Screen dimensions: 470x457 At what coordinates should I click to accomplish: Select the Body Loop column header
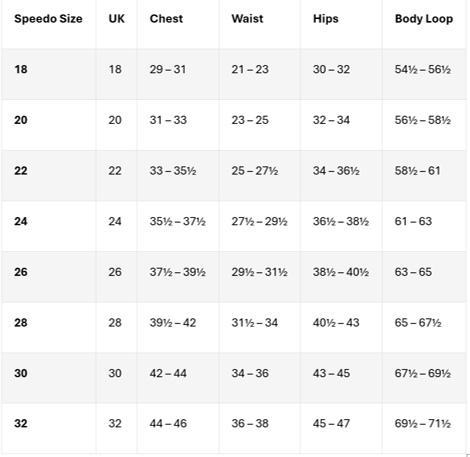tap(424, 19)
